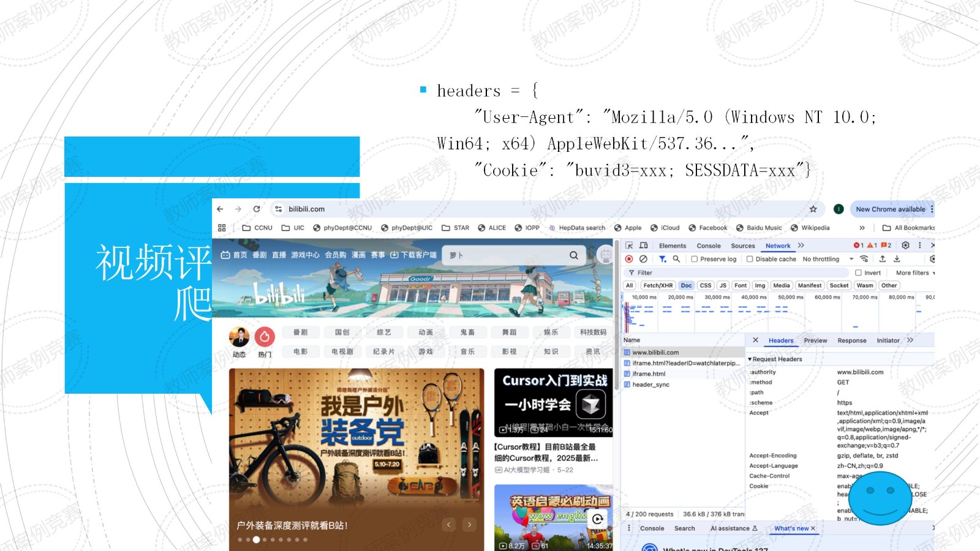This screenshot has width=980, height=551.
Task: Switch to the Console panel tab
Action: coord(709,246)
